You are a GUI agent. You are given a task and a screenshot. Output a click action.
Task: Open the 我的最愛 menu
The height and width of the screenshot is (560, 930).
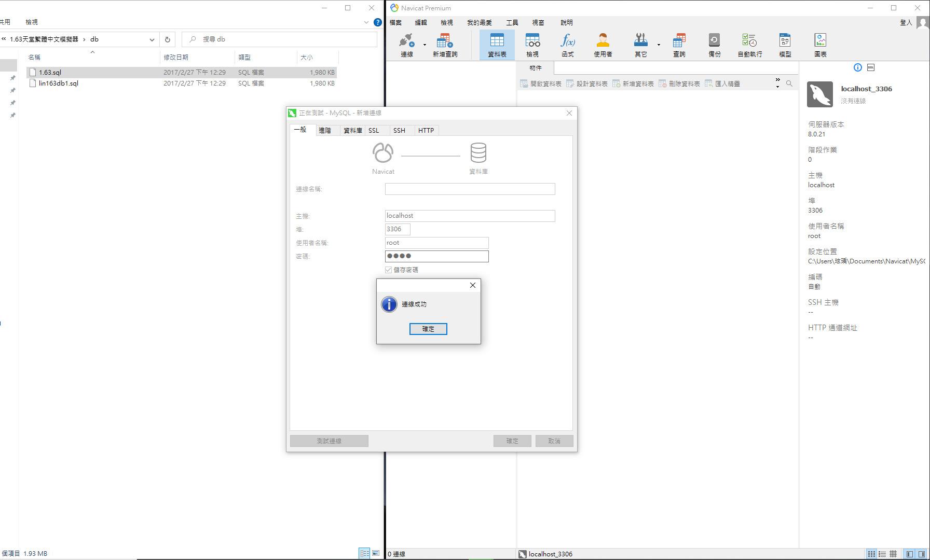tap(480, 23)
